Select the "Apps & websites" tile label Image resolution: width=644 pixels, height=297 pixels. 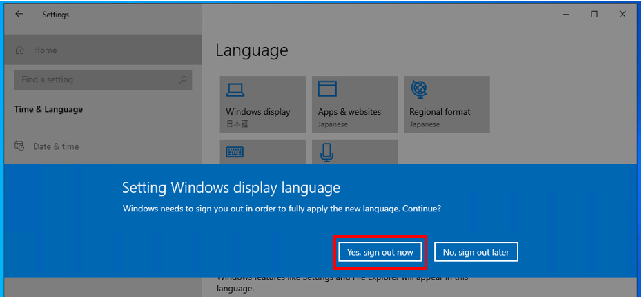tap(349, 112)
